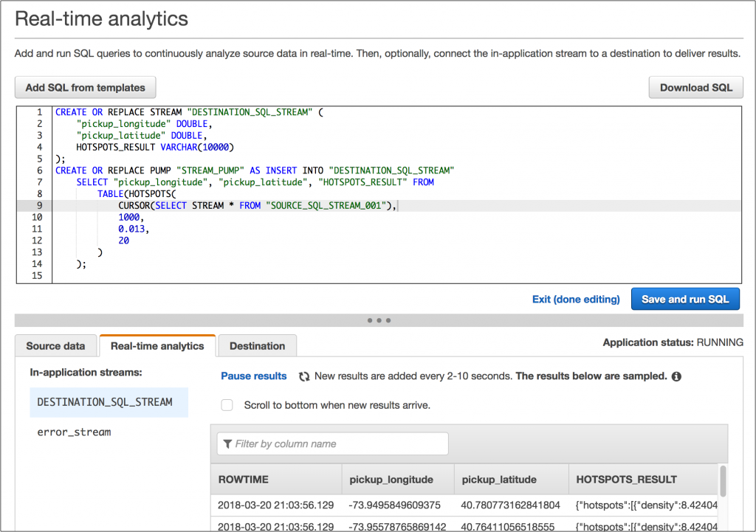This screenshot has height=532, width=756.
Task: Open the Destination tab
Action: click(257, 346)
